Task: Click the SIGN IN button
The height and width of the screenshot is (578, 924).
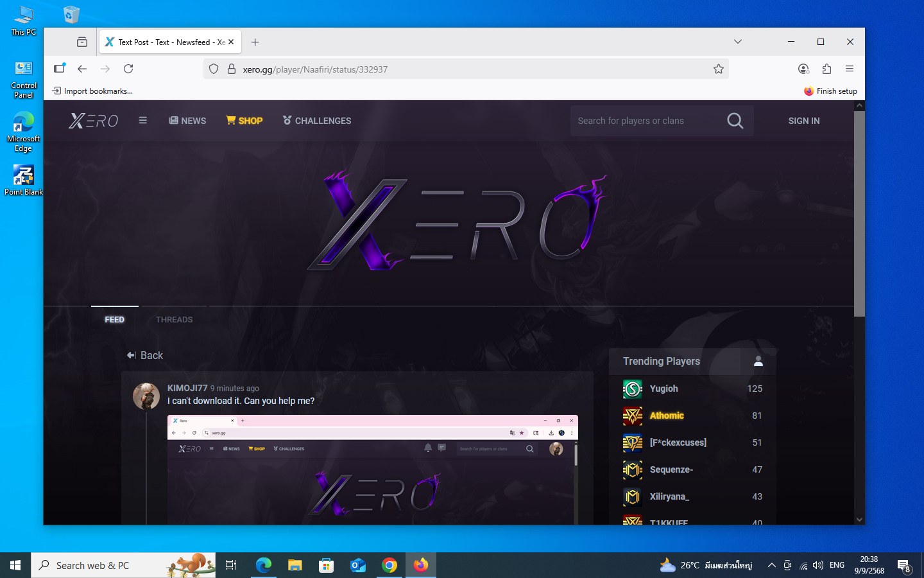Action: pos(803,121)
